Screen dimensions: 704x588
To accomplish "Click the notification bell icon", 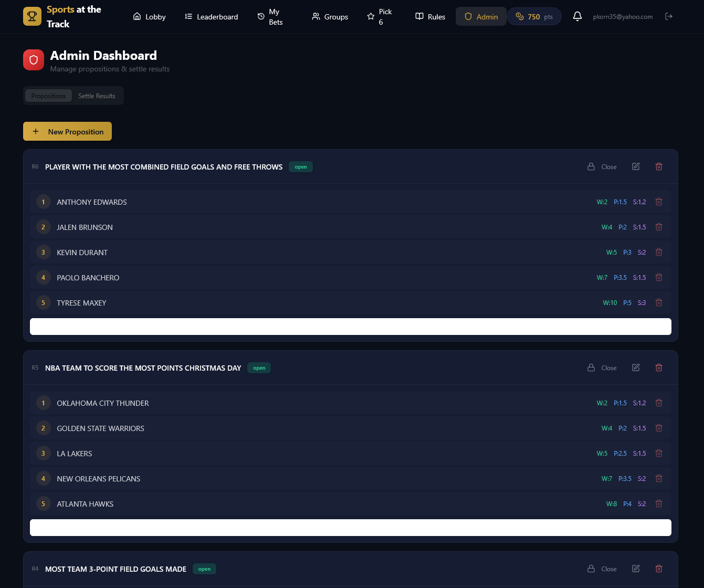I will [577, 16].
